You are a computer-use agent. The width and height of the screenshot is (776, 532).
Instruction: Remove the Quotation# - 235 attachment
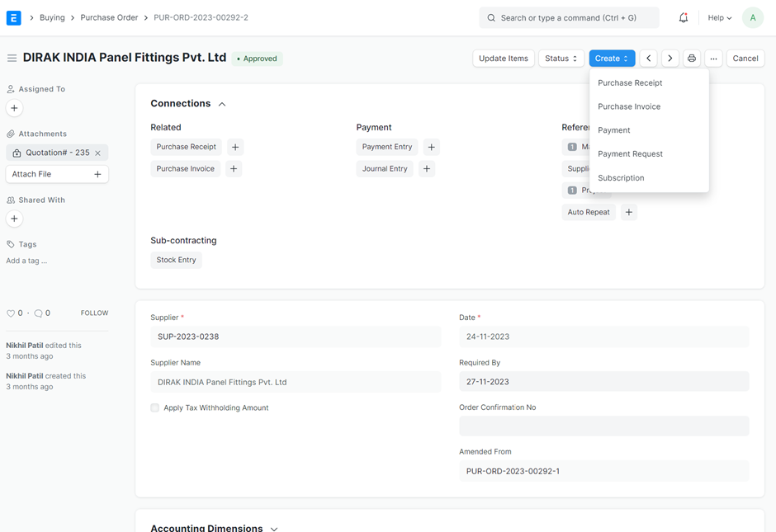[x=98, y=153]
